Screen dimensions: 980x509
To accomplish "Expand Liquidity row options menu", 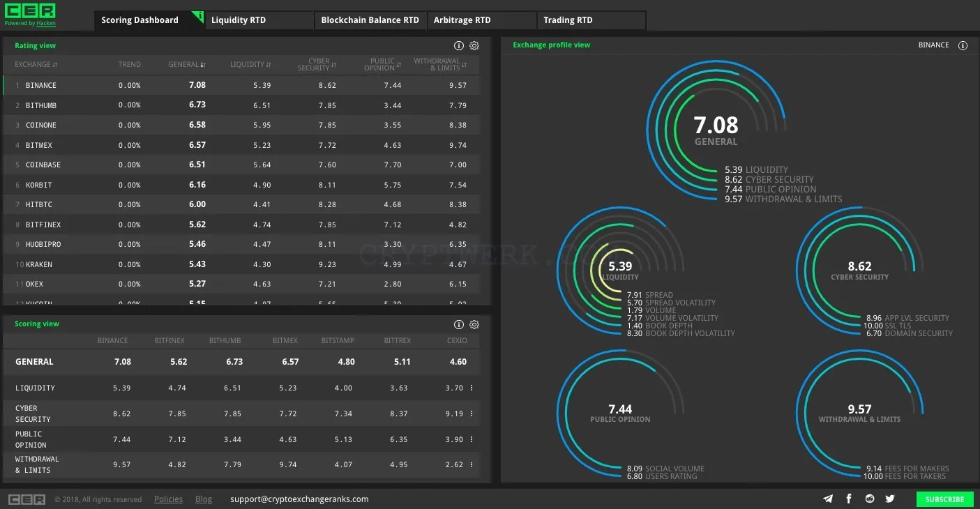I will tap(472, 388).
